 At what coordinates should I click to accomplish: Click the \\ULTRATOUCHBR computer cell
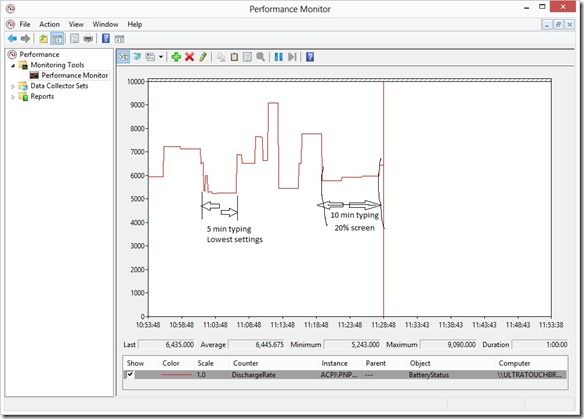click(x=530, y=375)
